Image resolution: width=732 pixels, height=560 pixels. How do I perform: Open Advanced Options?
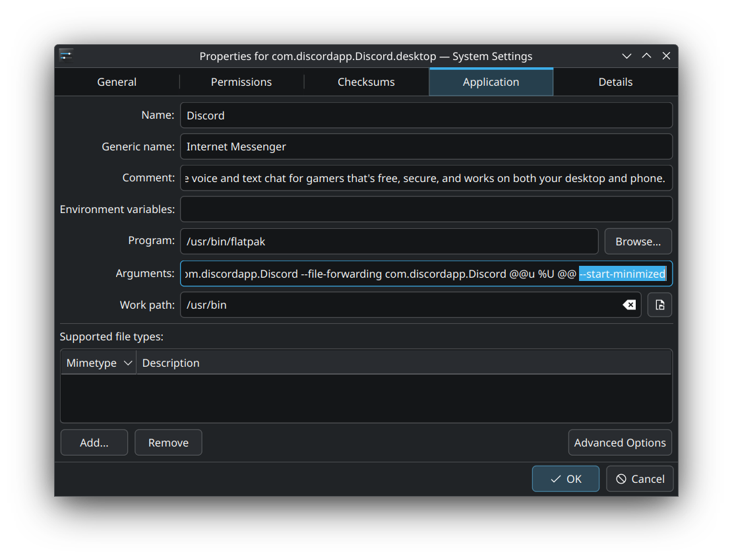coord(620,443)
